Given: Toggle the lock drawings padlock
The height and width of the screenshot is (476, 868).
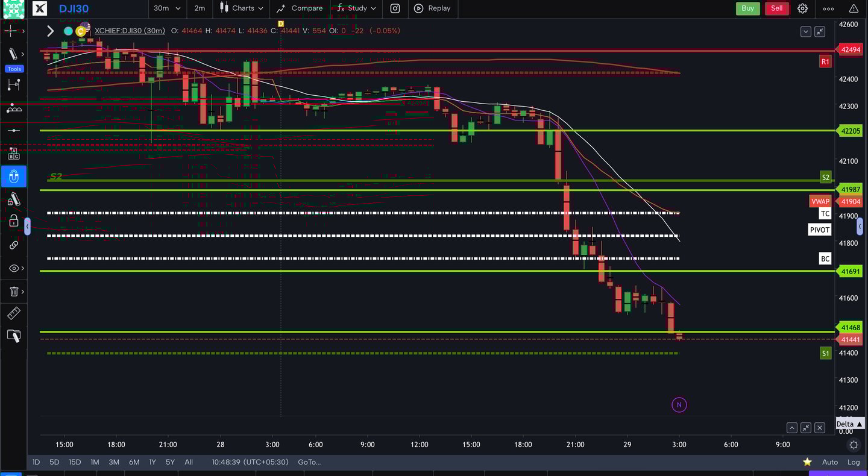Looking at the screenshot, I should tap(13, 222).
